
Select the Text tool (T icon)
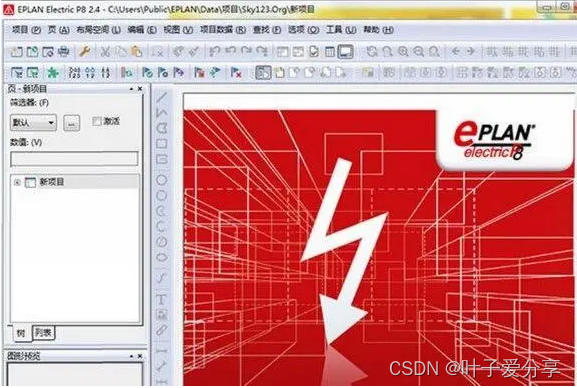pyautogui.click(x=161, y=299)
